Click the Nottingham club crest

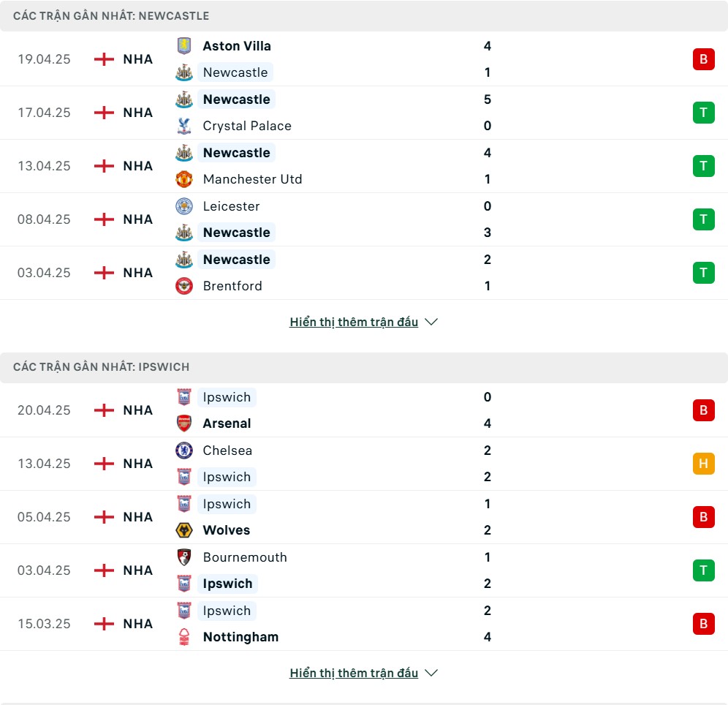184,637
